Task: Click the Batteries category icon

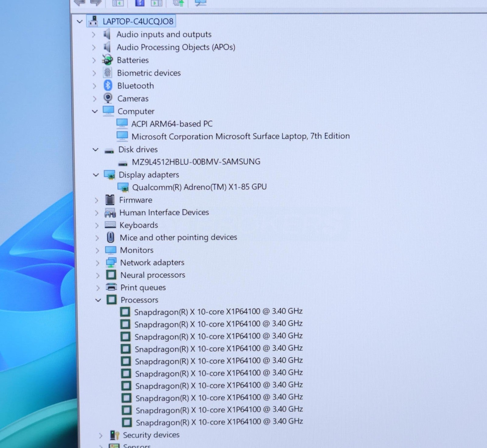Action: click(x=107, y=60)
